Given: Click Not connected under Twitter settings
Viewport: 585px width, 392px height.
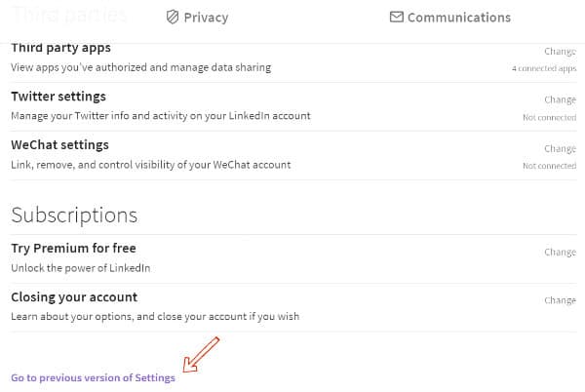Looking at the screenshot, I should (x=549, y=117).
